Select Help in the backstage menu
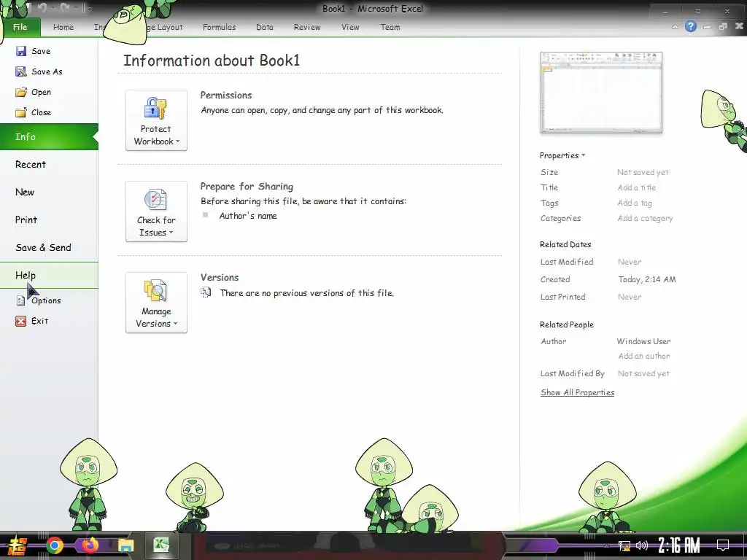 click(49, 275)
